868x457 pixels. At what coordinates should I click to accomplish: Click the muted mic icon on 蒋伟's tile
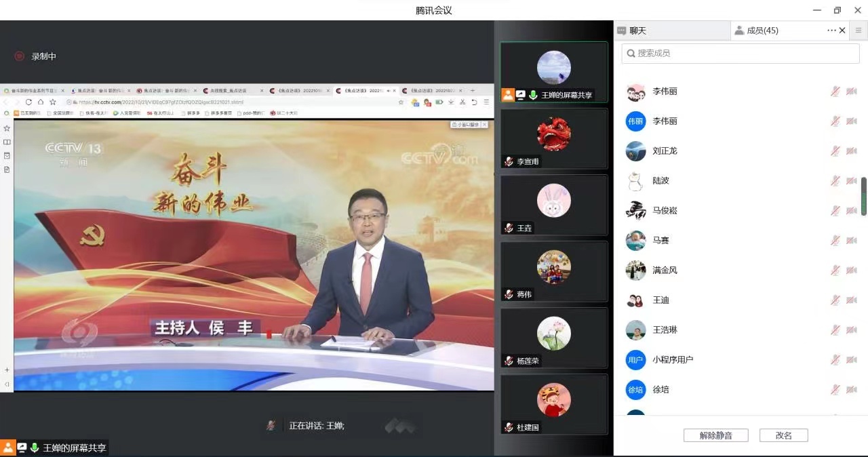click(x=509, y=294)
